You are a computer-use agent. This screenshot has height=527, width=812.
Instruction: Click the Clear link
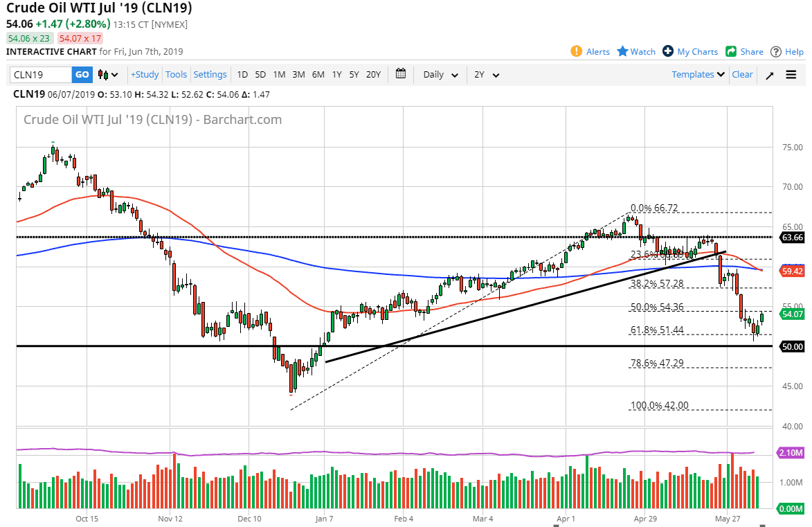pos(742,75)
